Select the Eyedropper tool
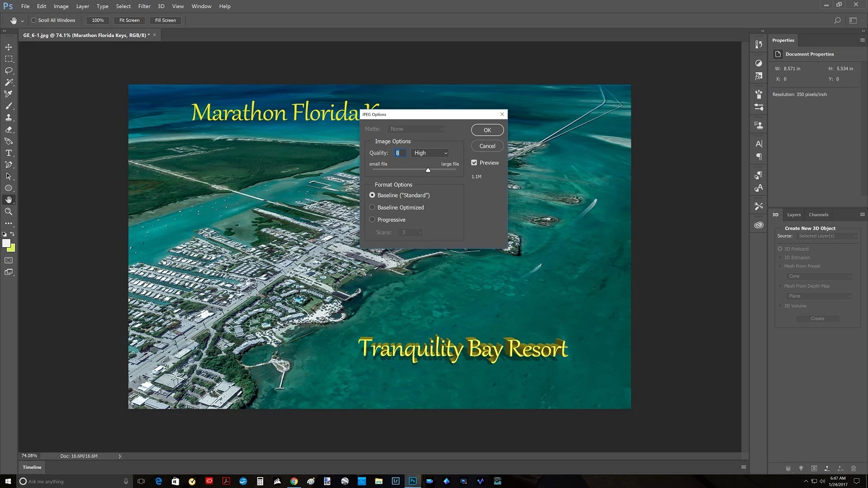Screen dimensions: 868x488 coord(9,94)
